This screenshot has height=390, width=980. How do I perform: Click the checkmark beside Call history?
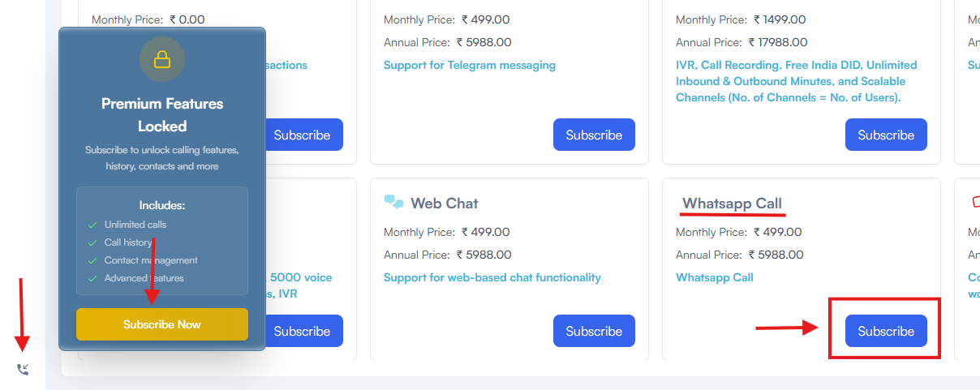click(92, 242)
